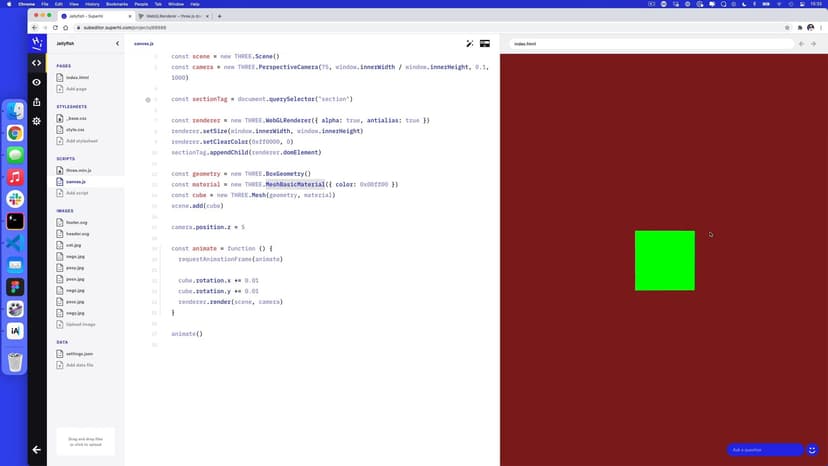Select style.css under Stylesheets

pyautogui.click(x=75, y=129)
